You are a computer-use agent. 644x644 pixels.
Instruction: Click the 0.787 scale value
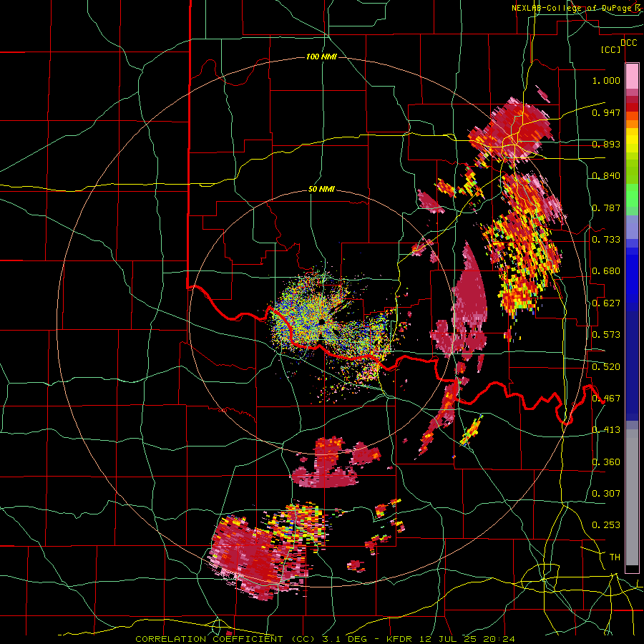[606, 208]
